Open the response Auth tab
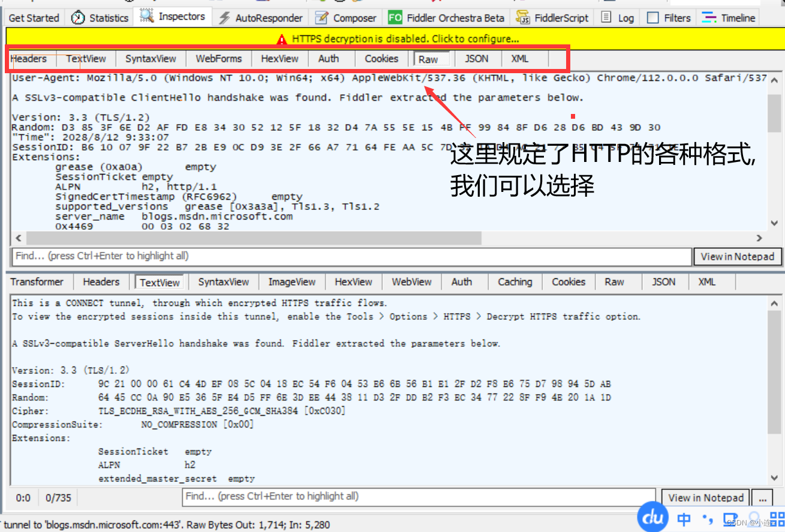The height and width of the screenshot is (532, 785). (462, 282)
